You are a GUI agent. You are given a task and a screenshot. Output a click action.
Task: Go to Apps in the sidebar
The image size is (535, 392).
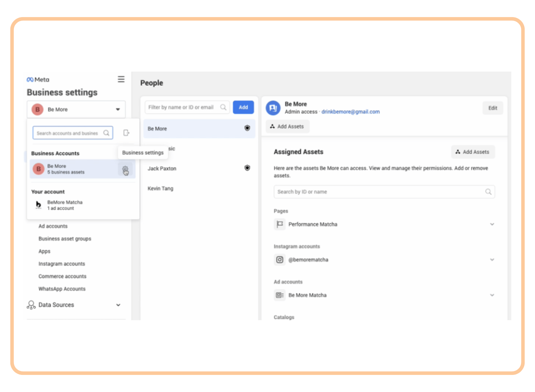click(45, 251)
